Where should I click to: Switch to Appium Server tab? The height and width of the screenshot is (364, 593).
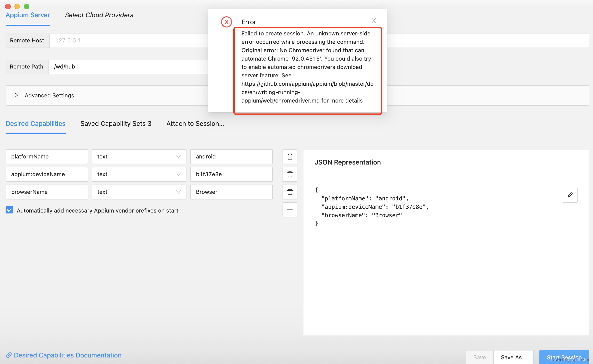[28, 15]
